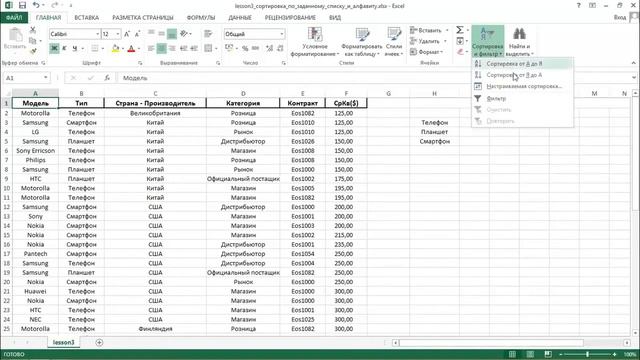Select cell Pantech in column A
Screen dimensions: 640x360
(x=36, y=254)
